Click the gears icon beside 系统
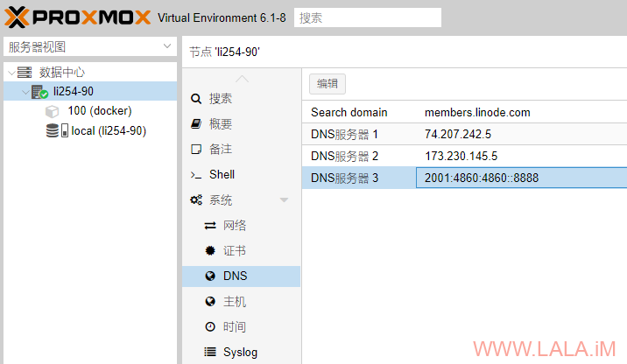This screenshot has height=364, width=627. pyautogui.click(x=196, y=199)
